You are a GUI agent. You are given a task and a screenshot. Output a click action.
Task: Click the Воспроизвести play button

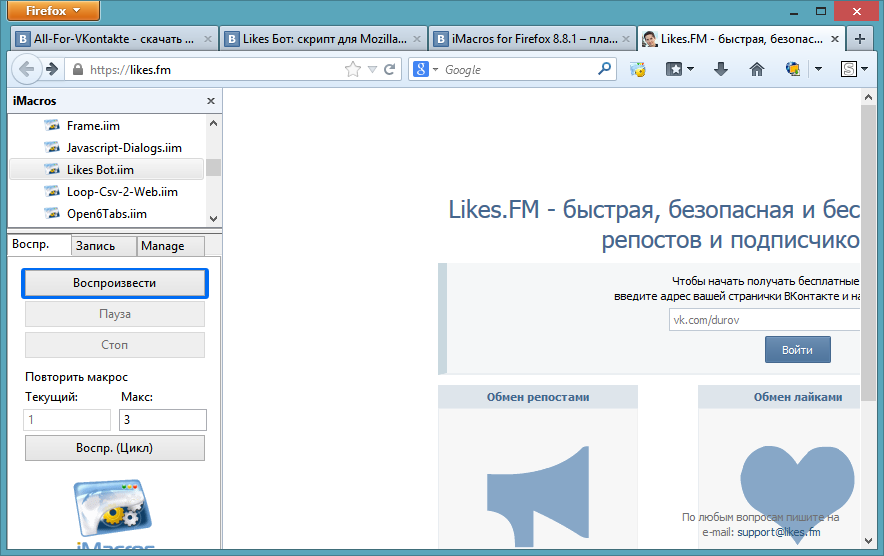click(x=115, y=283)
